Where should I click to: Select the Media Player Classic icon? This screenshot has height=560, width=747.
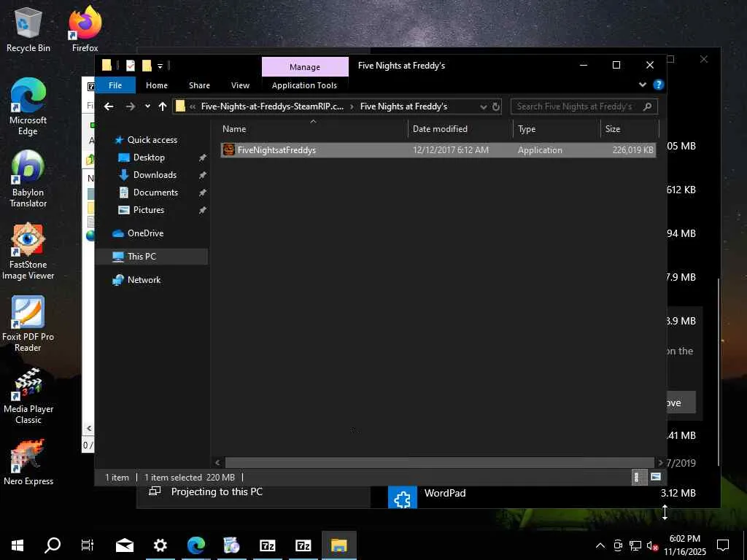(28, 396)
